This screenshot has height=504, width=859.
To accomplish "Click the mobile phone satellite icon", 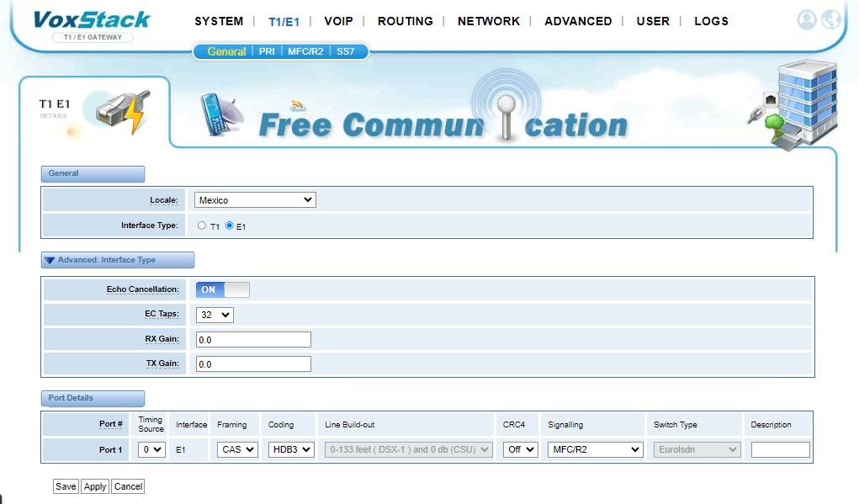I will click(221, 114).
